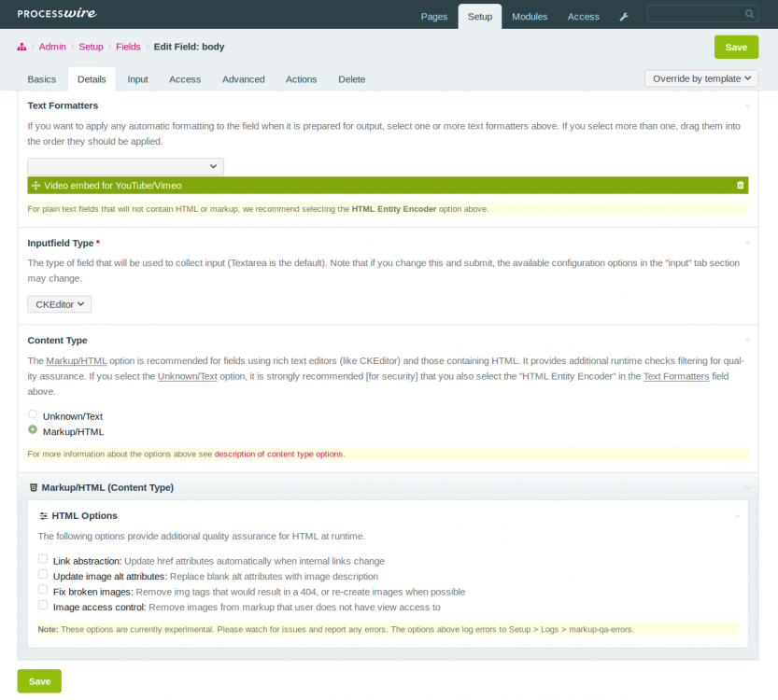Click the drag handle on Video embed formatter
The width and height of the screenshot is (778, 700).
point(35,186)
